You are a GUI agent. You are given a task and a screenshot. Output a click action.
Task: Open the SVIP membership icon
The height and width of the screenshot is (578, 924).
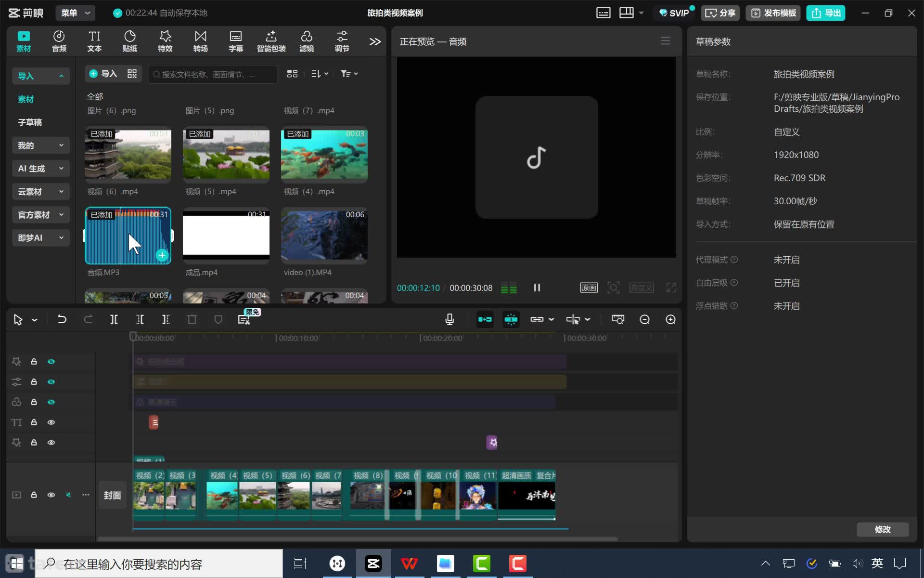[674, 13]
